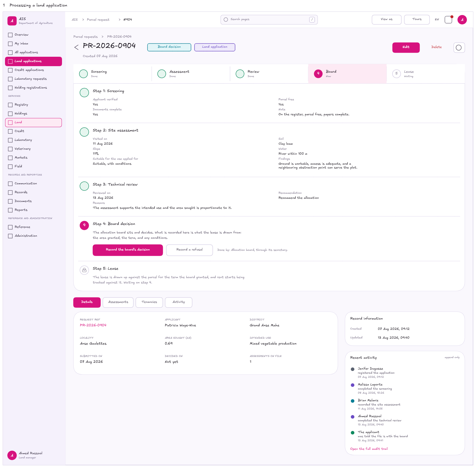Select the Review step in progress bar

click(x=269, y=73)
